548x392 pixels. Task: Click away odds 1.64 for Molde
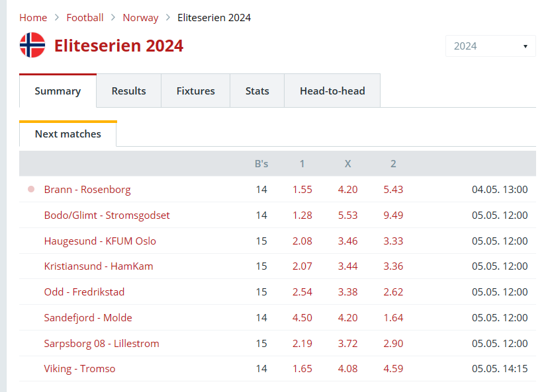393,318
